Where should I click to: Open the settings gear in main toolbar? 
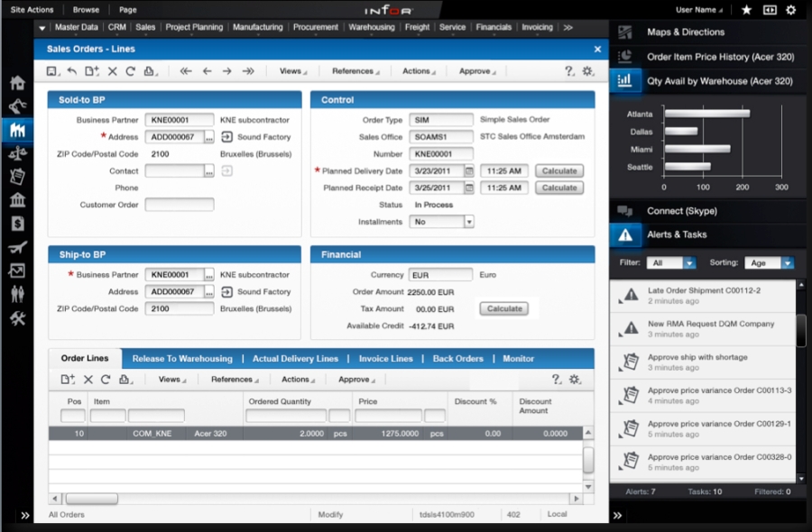pyautogui.click(x=587, y=71)
